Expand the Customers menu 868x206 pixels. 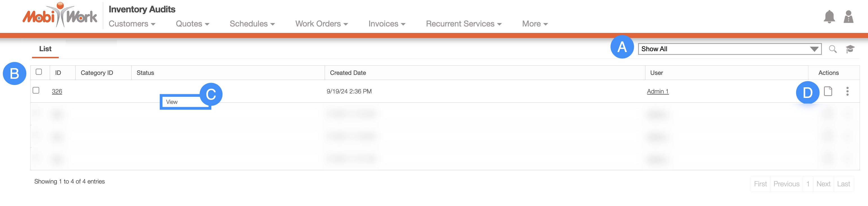[x=132, y=24]
